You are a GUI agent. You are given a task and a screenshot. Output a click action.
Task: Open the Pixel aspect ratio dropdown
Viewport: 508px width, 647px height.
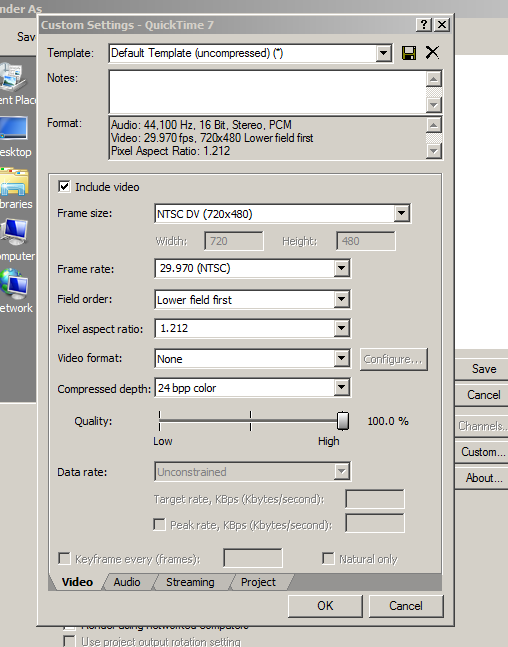341,328
